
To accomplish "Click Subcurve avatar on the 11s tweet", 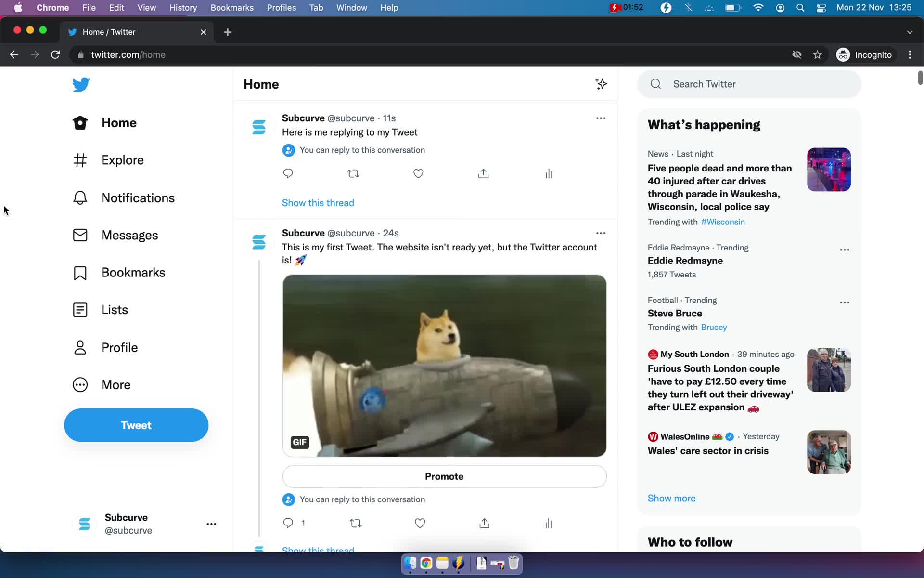I will (x=259, y=127).
